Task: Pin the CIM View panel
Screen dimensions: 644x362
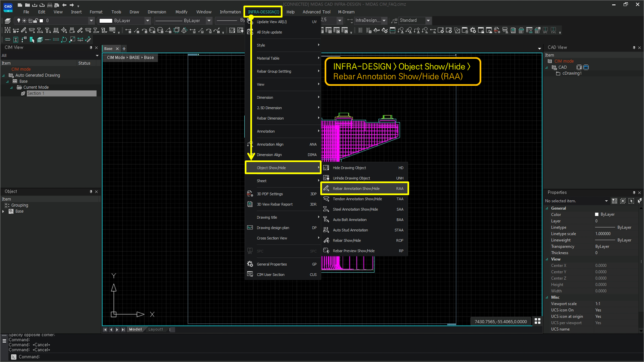Action: [x=91, y=48]
